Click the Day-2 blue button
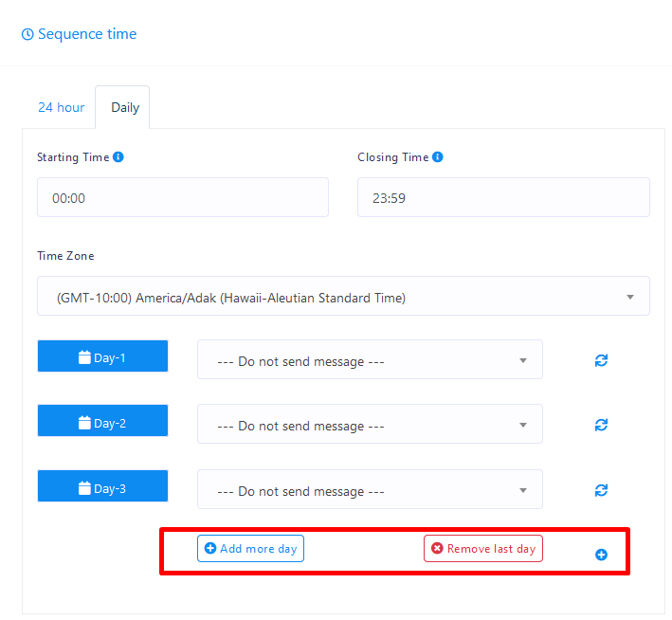This screenshot has width=672, height=620. pos(102,422)
